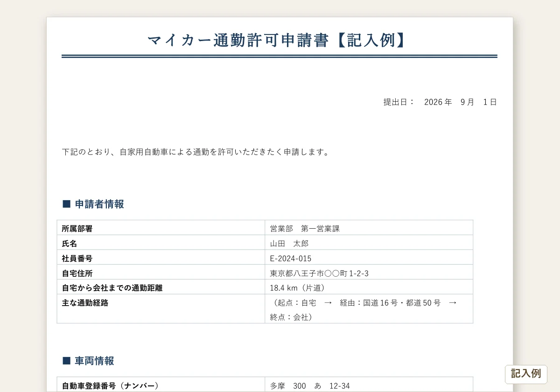Select the title マイカー通勤許可申請書【記入例】

click(279, 41)
